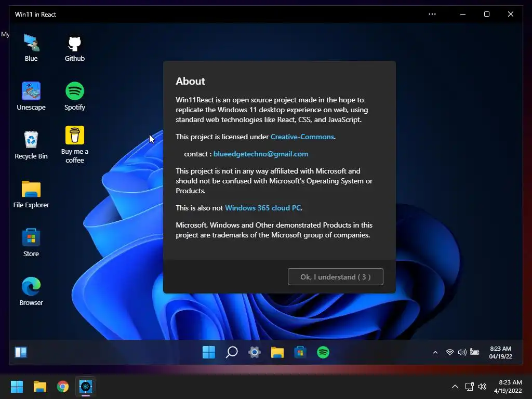Open Settings gear in inner taskbar
The height and width of the screenshot is (399, 532).
255,352
